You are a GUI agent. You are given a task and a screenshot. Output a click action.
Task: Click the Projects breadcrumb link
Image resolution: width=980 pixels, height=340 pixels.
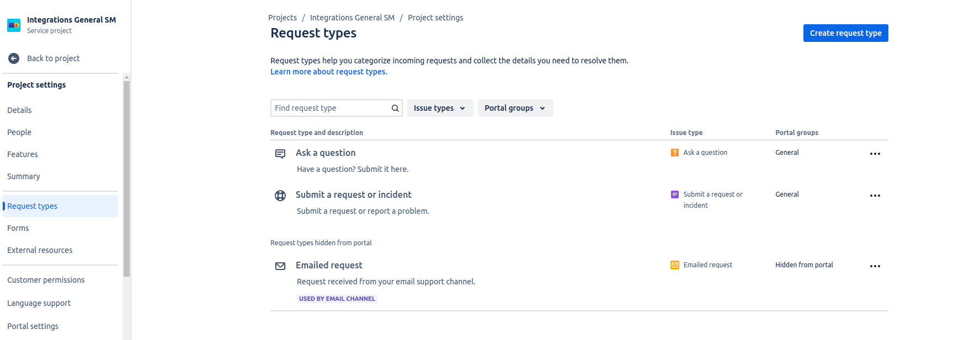(282, 18)
